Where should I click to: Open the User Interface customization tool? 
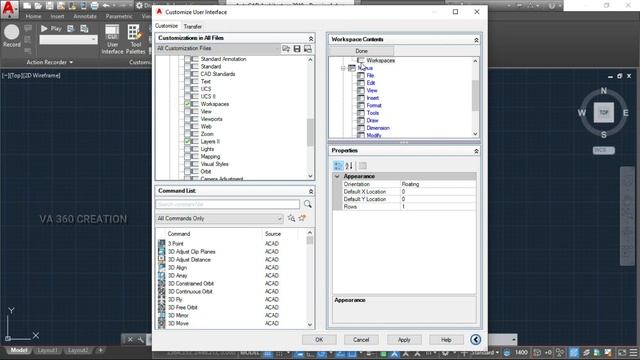pyautogui.click(x=112, y=39)
